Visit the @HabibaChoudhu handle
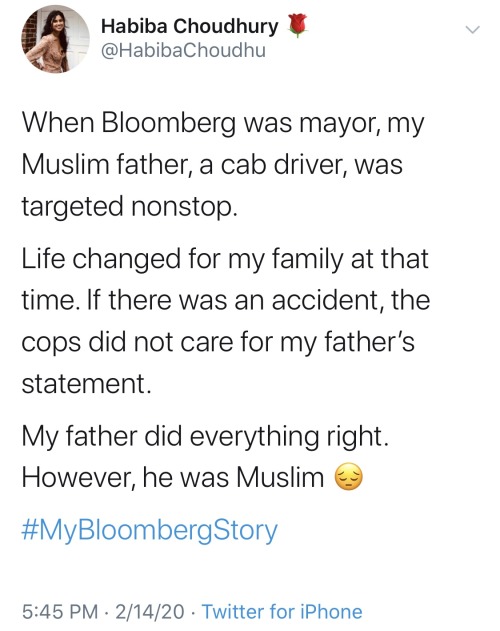 (184, 51)
